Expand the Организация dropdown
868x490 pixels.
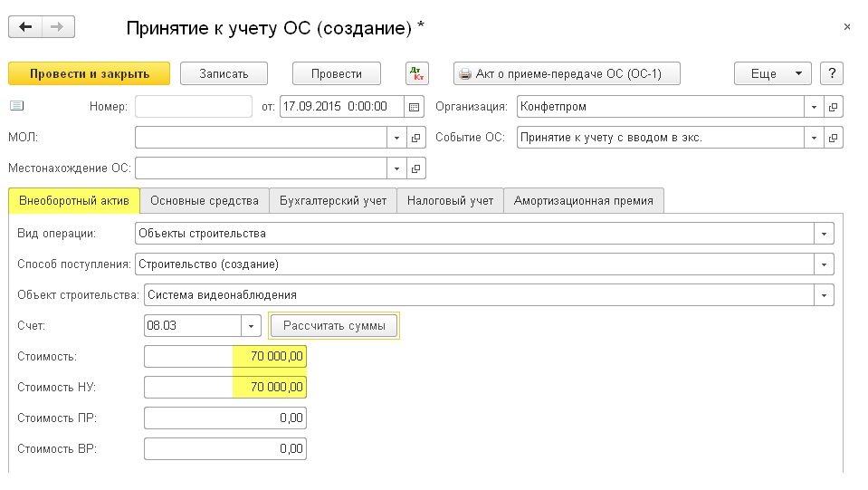pyautogui.click(x=814, y=107)
